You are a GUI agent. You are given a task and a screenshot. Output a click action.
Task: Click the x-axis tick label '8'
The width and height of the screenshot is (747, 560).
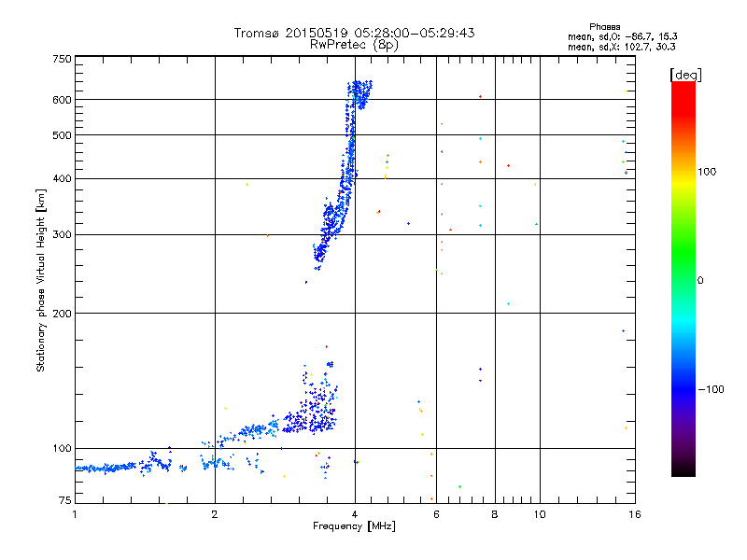495,514
